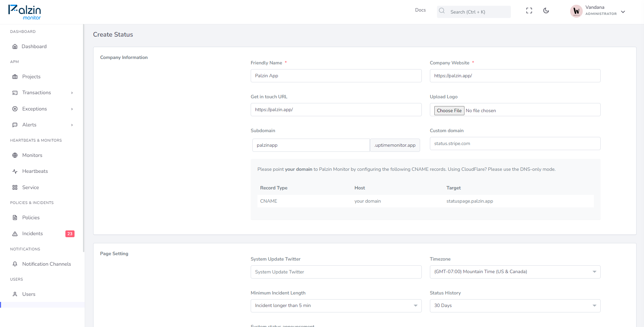Click the Projects briefcase icon
The image size is (644, 327).
15,77
